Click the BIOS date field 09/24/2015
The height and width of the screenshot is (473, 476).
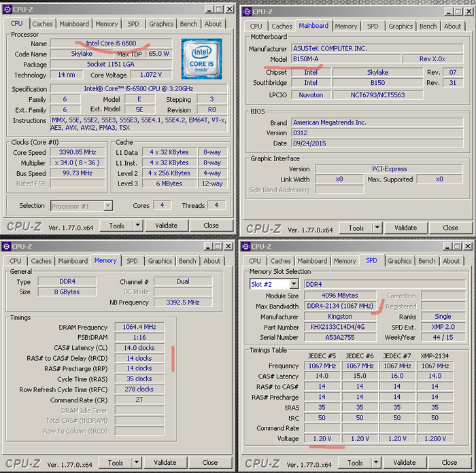[x=377, y=143]
